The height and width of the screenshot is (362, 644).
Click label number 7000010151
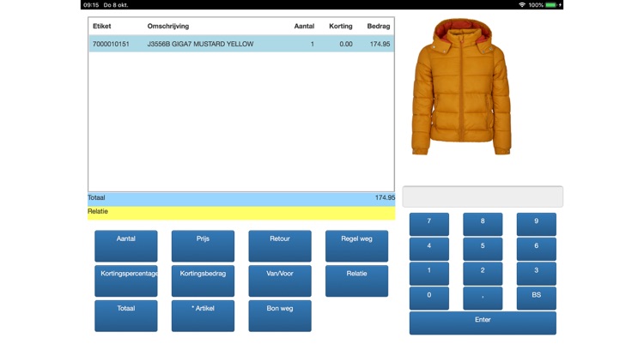[x=111, y=44]
